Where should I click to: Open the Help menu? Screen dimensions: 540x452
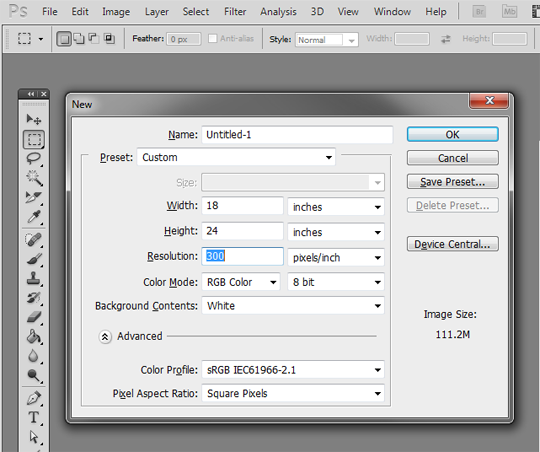[x=436, y=12]
